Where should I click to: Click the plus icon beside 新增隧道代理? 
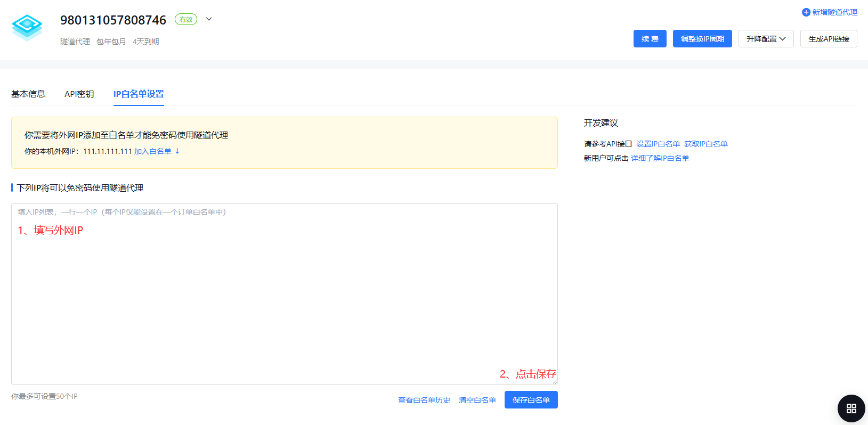[x=806, y=12]
